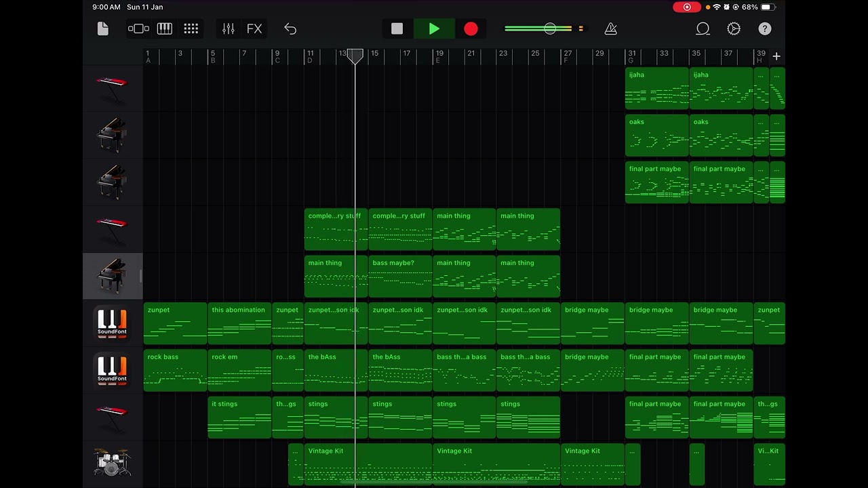Image resolution: width=868 pixels, height=488 pixels.
Task: Select the 'final part maybe' piano track header
Action: point(113,182)
